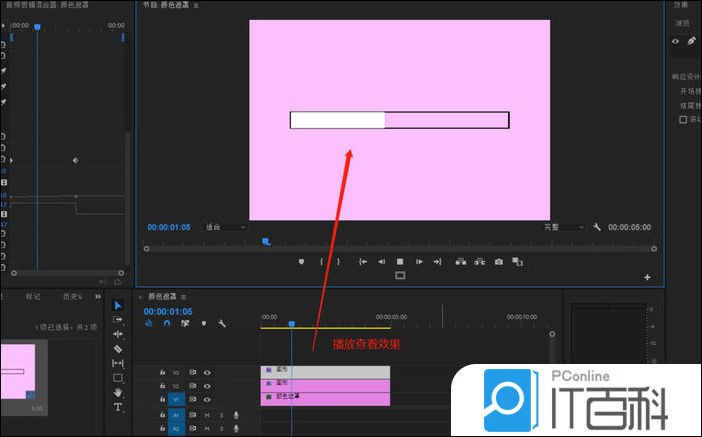Viewport: 702px width, 437px height.
Task: Open the 完整 playback resolution dropdown
Action: [x=564, y=227]
